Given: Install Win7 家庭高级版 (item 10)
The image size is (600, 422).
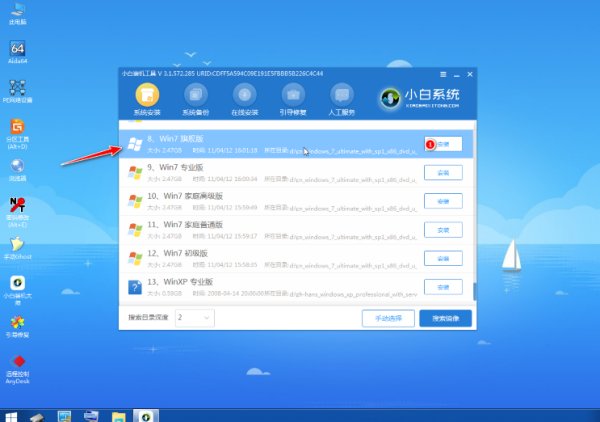Looking at the screenshot, I should click(443, 201).
